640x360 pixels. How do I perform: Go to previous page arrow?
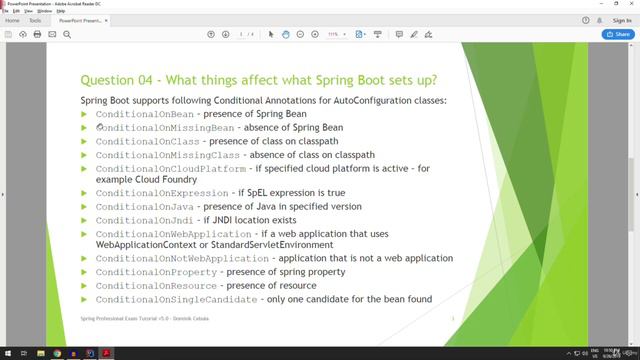point(211,35)
